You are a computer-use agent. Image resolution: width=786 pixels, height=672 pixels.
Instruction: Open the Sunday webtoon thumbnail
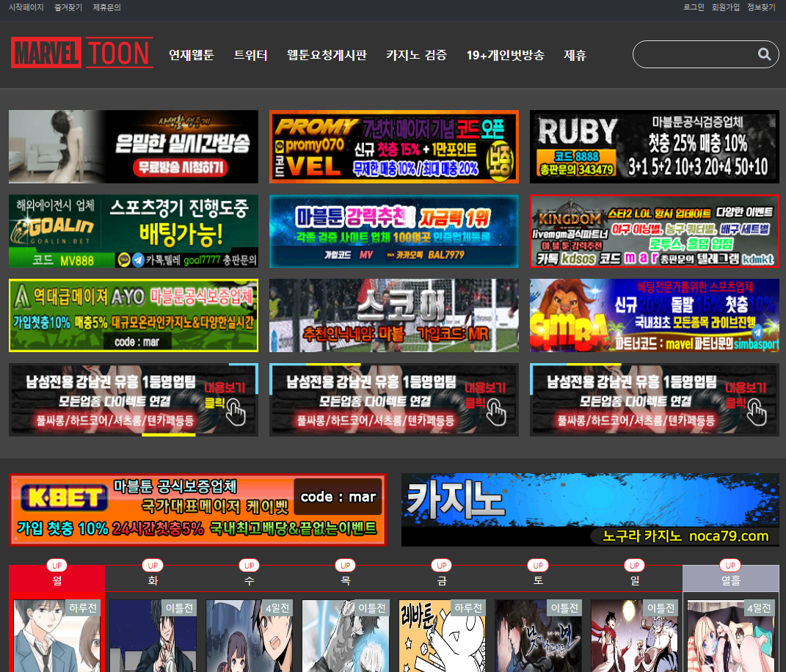coord(634,636)
